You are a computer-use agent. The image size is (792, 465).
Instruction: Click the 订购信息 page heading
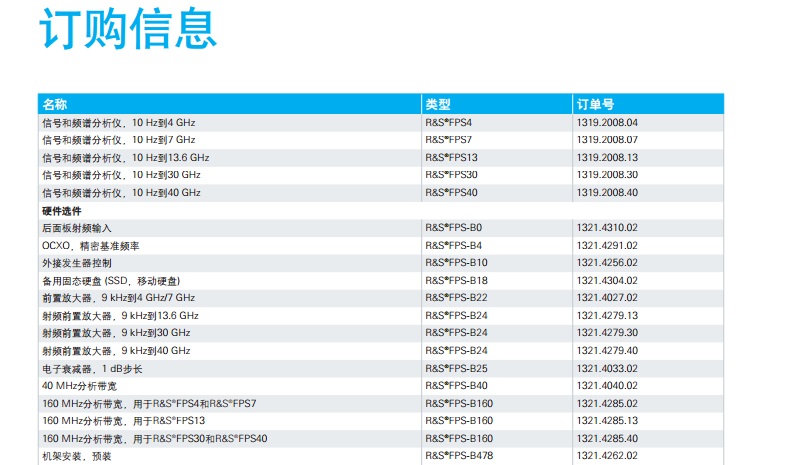coord(127,29)
